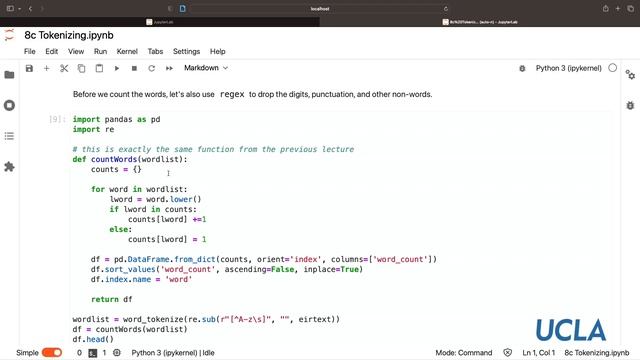Viewport: 640px width, 360px height.
Task: Interrupt the kernel with stop button
Action: pyautogui.click(x=134, y=68)
